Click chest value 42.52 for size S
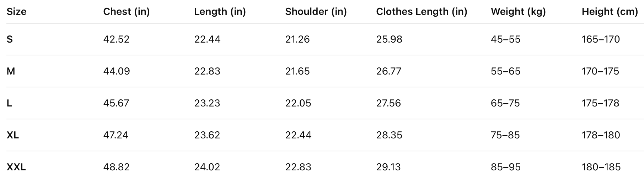 (x=116, y=39)
